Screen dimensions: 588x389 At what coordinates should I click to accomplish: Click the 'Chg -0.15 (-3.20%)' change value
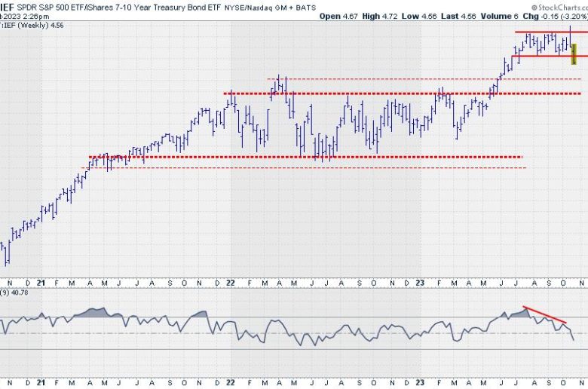(555, 16)
